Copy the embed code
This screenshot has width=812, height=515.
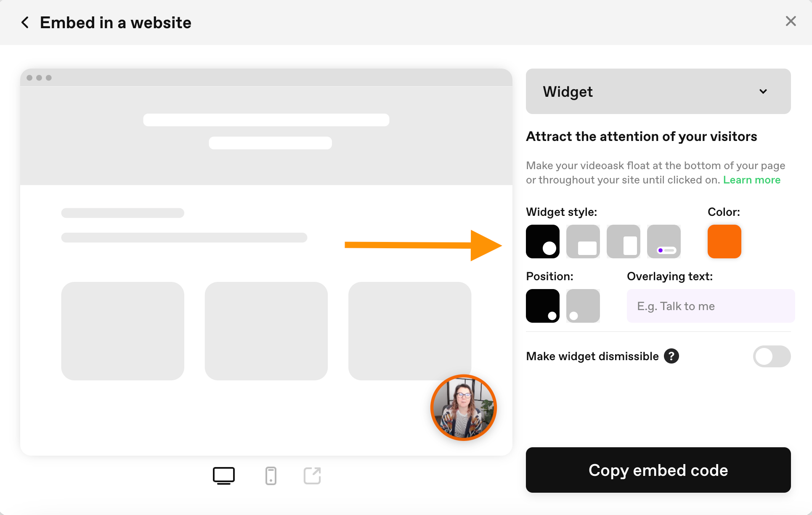658,470
